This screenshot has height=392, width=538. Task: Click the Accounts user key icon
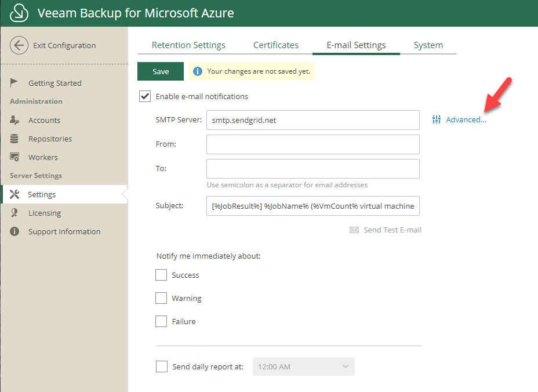pos(14,120)
